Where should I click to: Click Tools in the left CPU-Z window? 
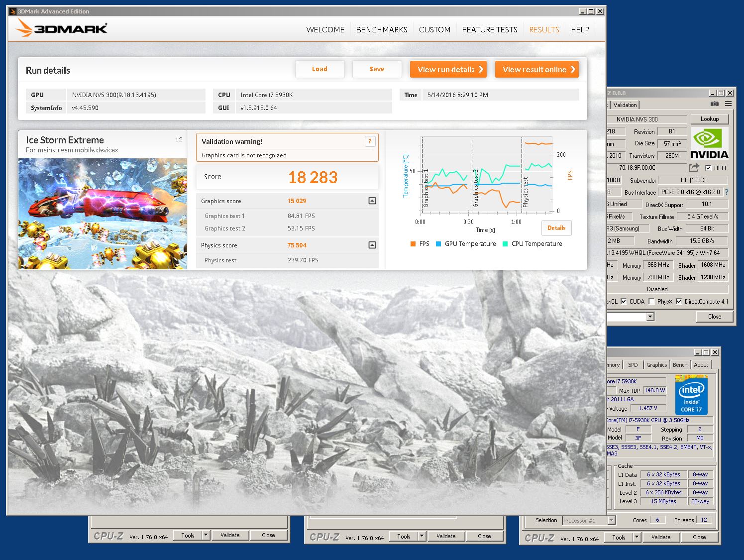(188, 535)
